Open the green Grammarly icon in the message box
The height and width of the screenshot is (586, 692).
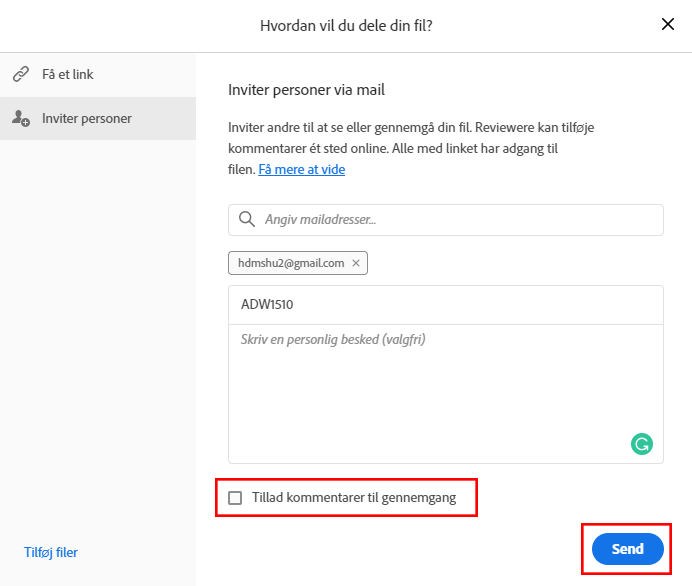click(642, 444)
